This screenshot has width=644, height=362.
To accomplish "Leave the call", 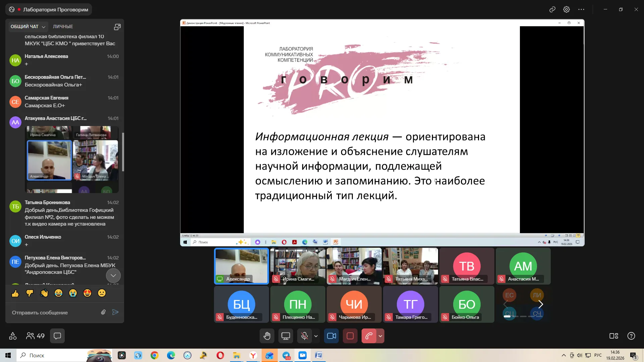I will tap(369, 336).
